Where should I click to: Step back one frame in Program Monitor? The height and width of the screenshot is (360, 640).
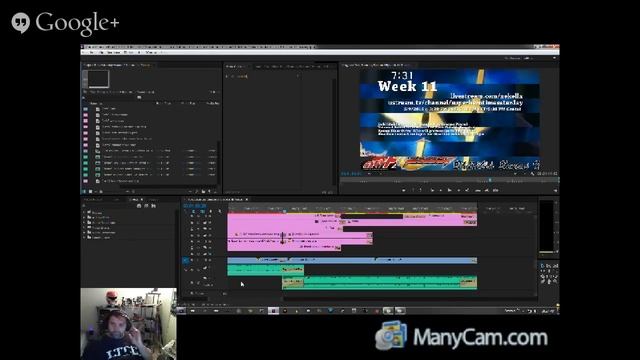click(441, 190)
